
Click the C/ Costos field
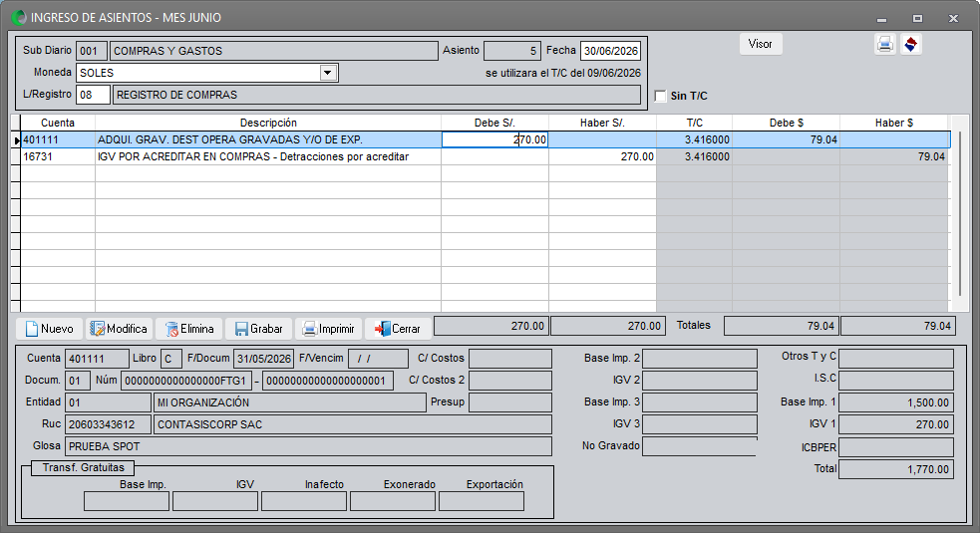(510, 359)
